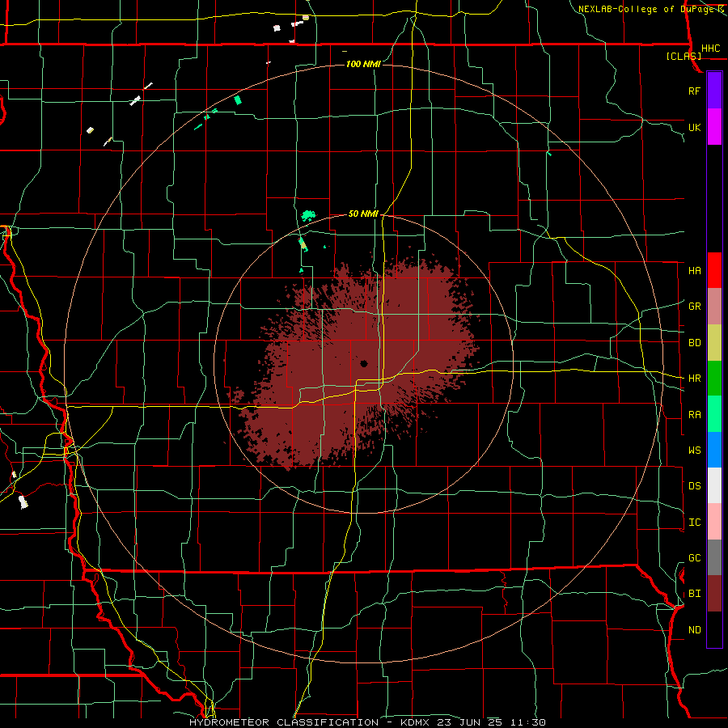Click the BD yellow legend swatch
This screenshot has height=728, width=728.
pos(714,342)
